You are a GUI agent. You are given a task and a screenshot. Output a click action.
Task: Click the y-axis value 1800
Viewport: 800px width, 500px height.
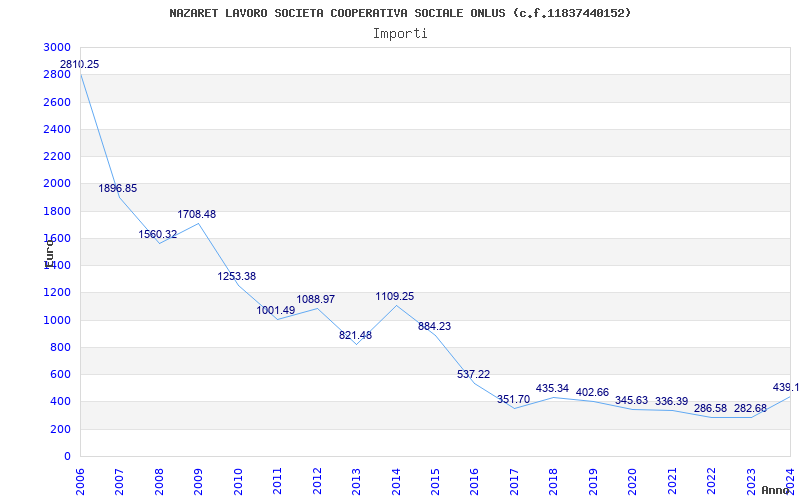click(x=57, y=211)
